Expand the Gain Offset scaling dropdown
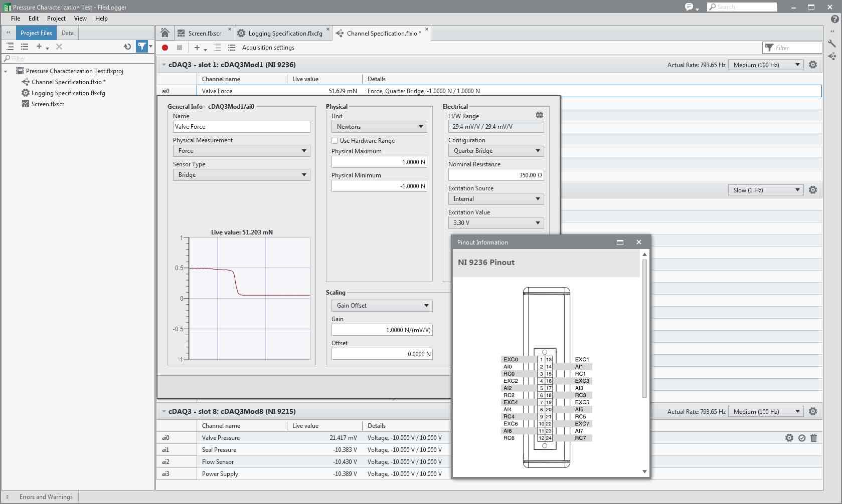842x504 pixels. 382,306
